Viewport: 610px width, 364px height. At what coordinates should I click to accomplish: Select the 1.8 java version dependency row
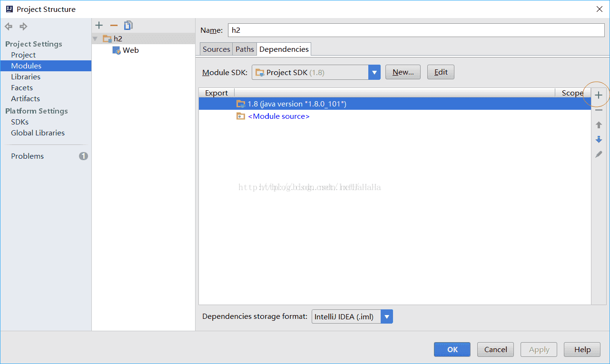tap(394, 104)
